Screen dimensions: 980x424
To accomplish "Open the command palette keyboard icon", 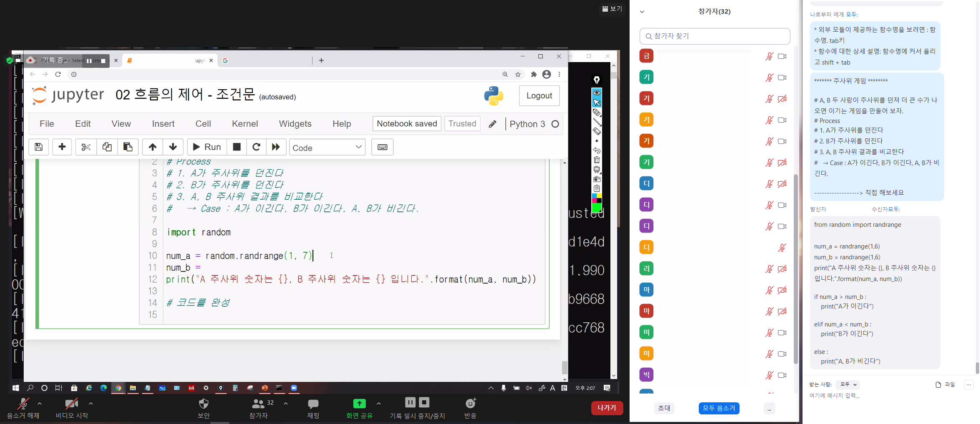I will tap(382, 147).
